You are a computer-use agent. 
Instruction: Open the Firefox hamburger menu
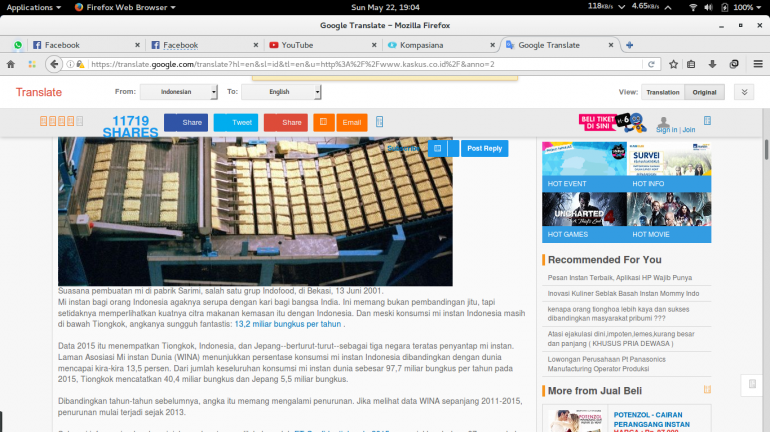click(x=758, y=64)
